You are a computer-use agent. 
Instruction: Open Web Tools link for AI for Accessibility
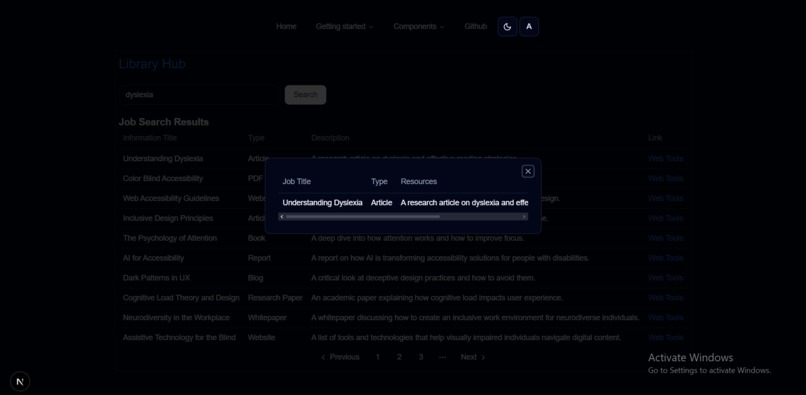(x=666, y=258)
